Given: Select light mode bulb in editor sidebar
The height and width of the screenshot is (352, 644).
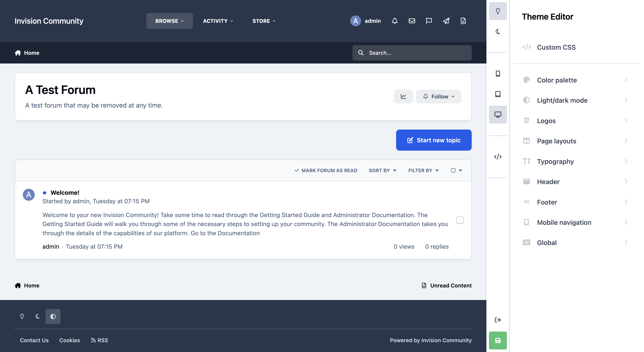Looking at the screenshot, I should (x=497, y=11).
